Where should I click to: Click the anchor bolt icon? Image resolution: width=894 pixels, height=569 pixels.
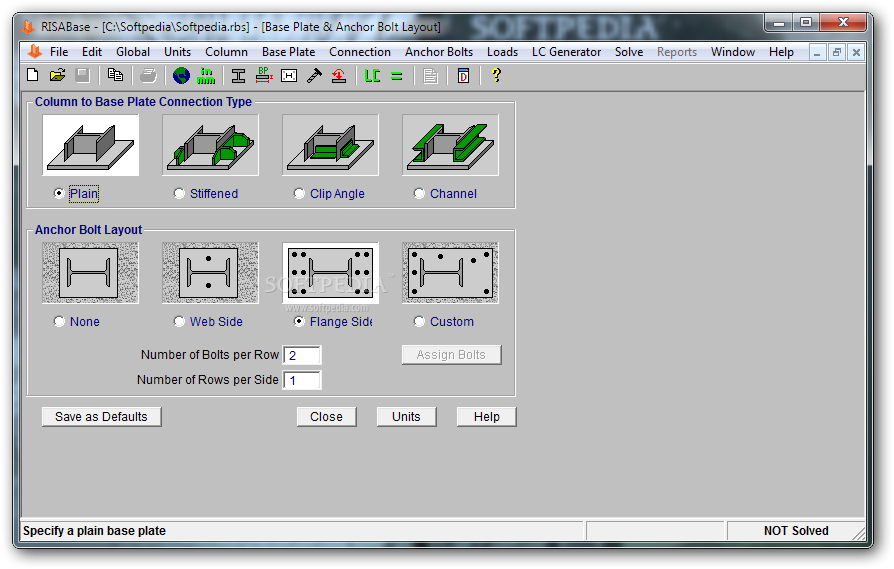point(314,75)
